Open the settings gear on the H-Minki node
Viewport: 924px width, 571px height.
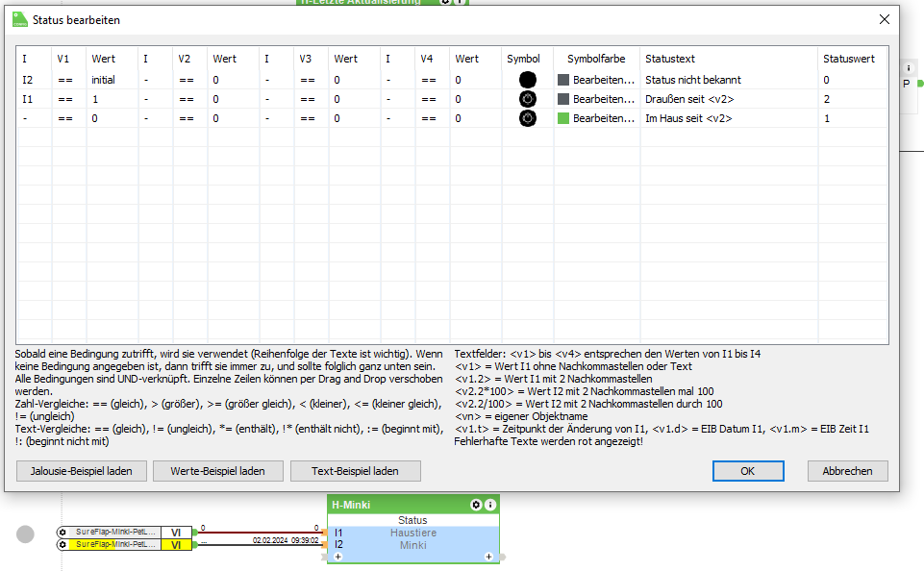[x=475, y=505]
